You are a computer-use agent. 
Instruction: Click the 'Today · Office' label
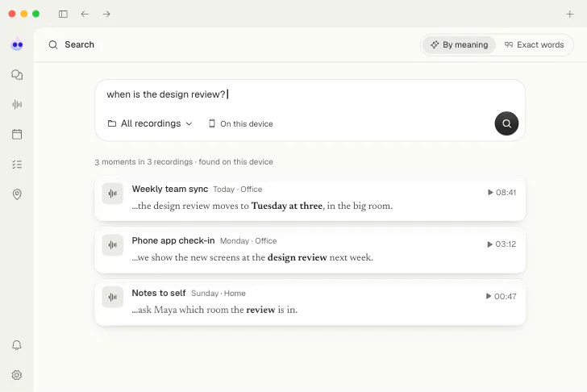[x=238, y=190]
